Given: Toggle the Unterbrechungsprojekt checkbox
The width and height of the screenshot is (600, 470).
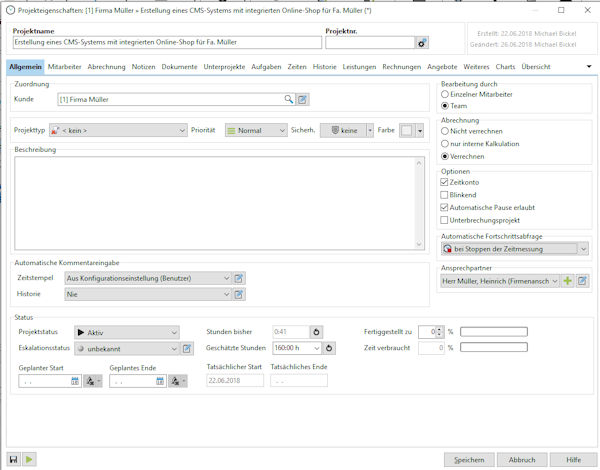Looking at the screenshot, I should coord(445,219).
